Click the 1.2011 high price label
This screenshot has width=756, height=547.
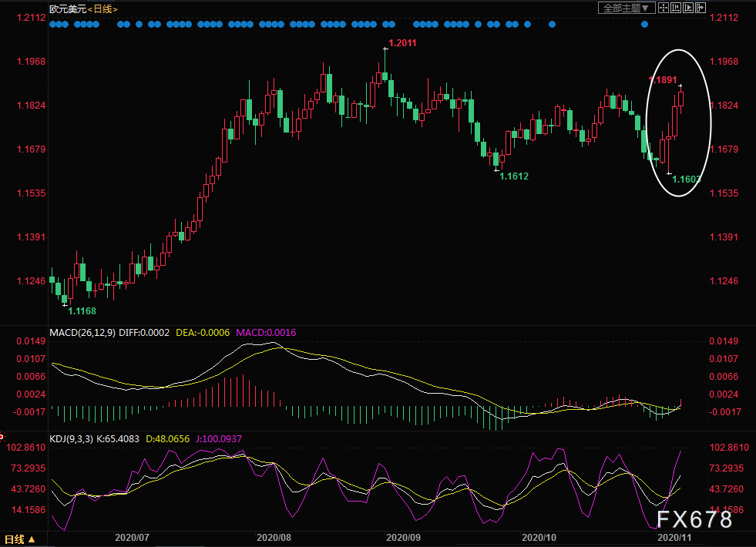402,43
